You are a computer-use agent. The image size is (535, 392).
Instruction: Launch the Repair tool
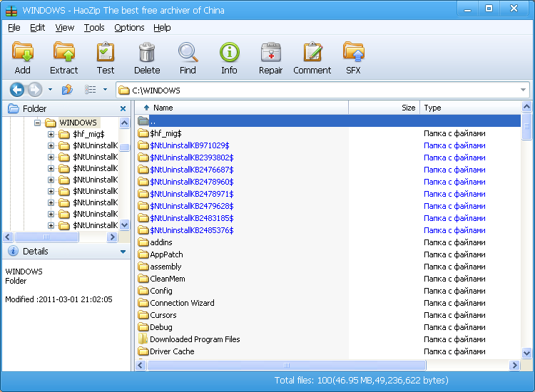[x=271, y=52]
